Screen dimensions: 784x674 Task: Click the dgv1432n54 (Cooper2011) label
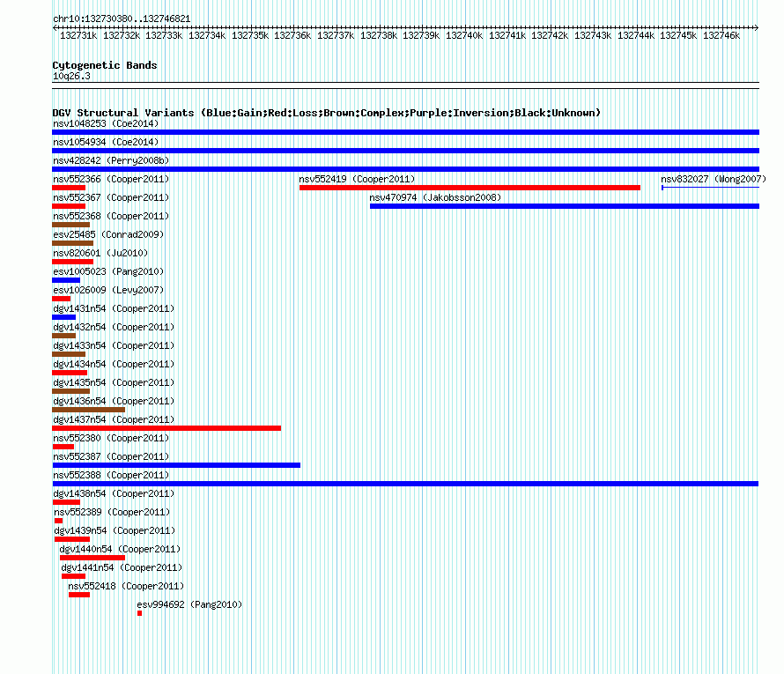point(114,327)
